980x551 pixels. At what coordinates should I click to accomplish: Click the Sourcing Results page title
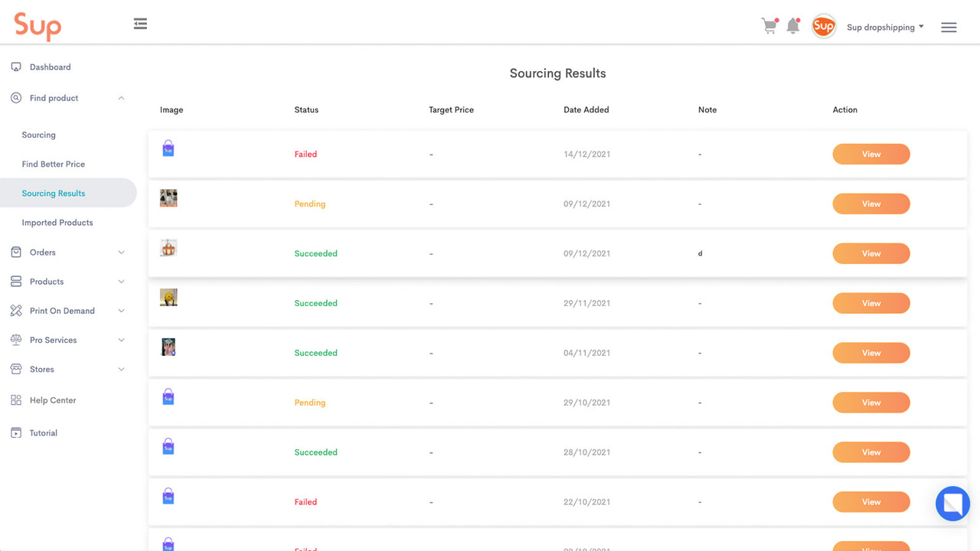(557, 73)
